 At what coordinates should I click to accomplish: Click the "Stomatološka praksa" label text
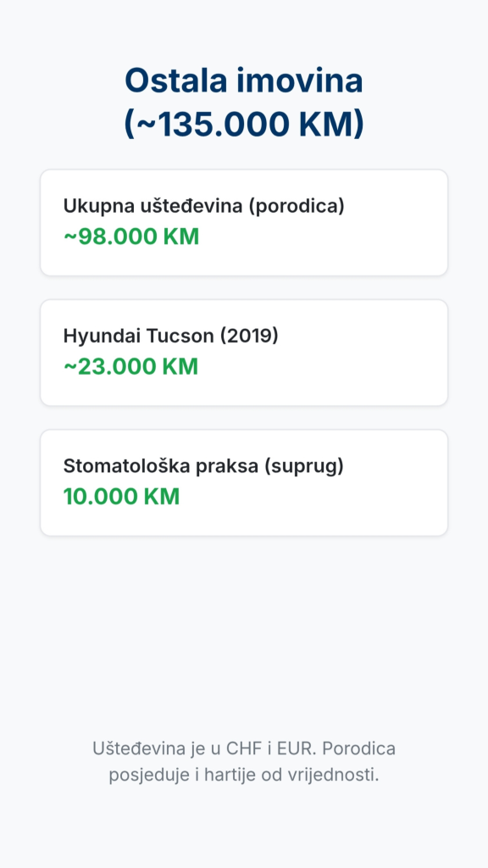pyautogui.click(x=160, y=466)
